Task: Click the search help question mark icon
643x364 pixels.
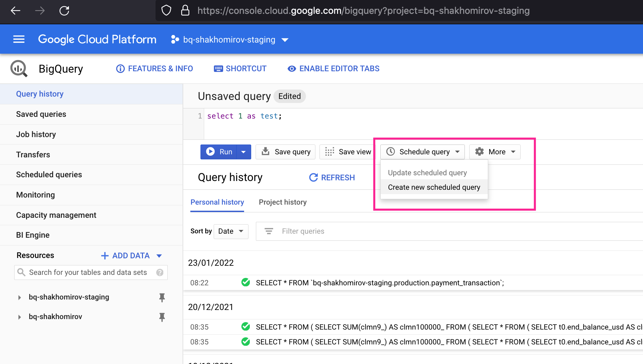Action: pos(160,272)
